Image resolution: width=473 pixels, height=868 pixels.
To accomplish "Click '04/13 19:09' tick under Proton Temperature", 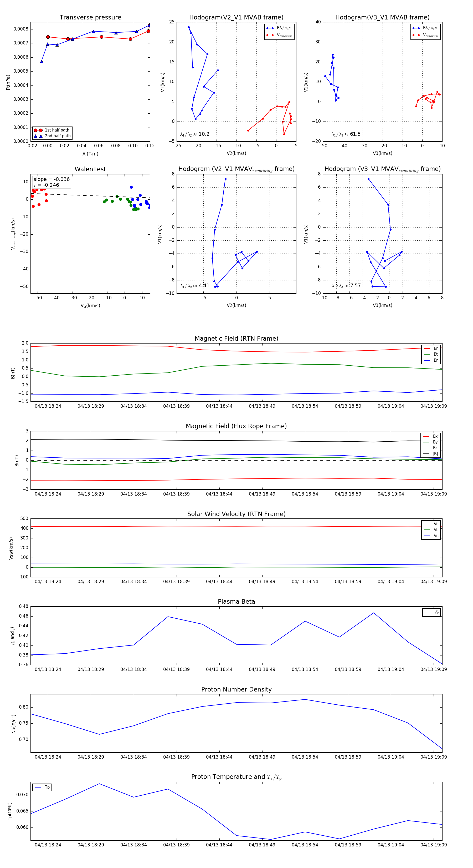I will (434, 845).
